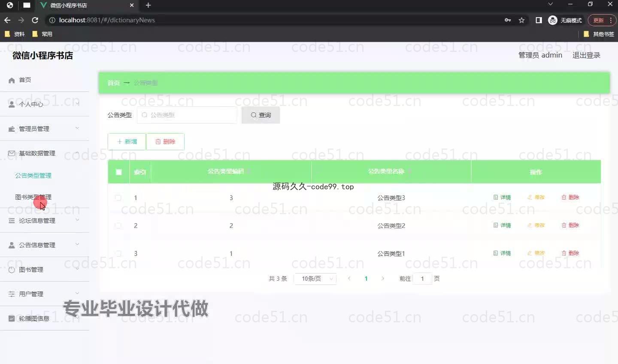The height and width of the screenshot is (364, 618).
Task: Click the pagination previous-page arrow
Action: [x=349, y=279]
